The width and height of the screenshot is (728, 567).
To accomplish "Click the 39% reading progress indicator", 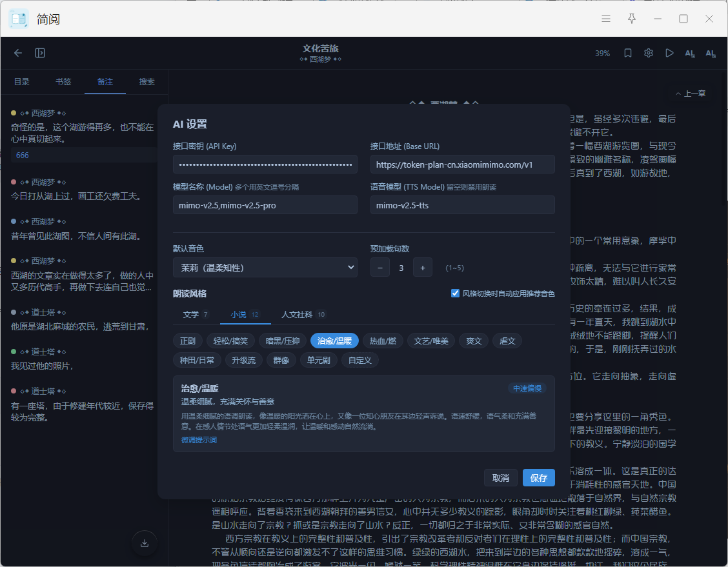I will pyautogui.click(x=602, y=54).
